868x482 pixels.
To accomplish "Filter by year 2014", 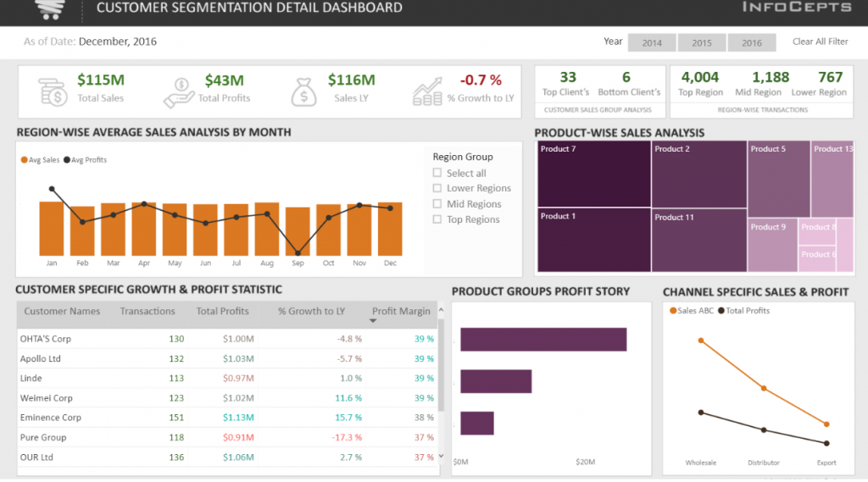I will pos(652,42).
